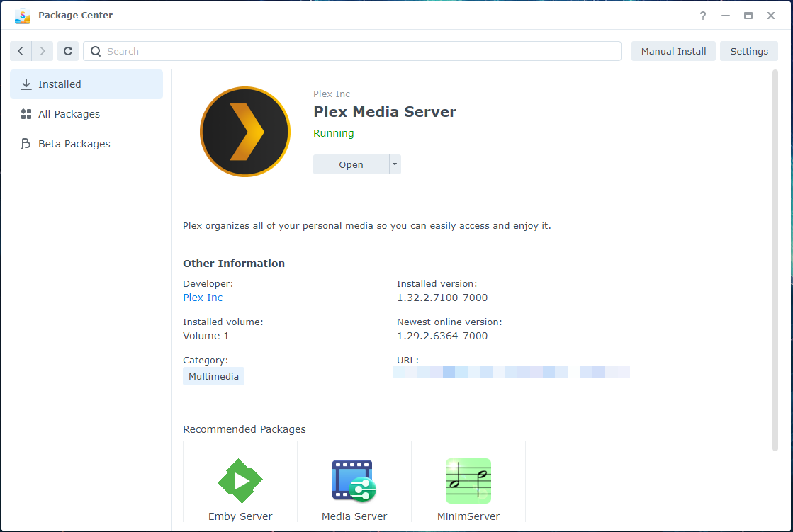Select Beta Packages in sidebar
Screen dimensions: 793x532
86,144
